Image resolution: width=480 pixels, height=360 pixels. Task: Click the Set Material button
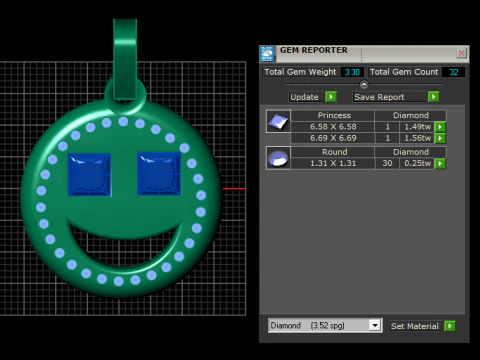(416, 326)
